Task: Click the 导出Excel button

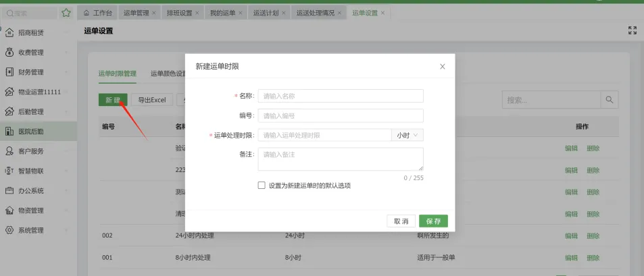Action: coord(152,100)
